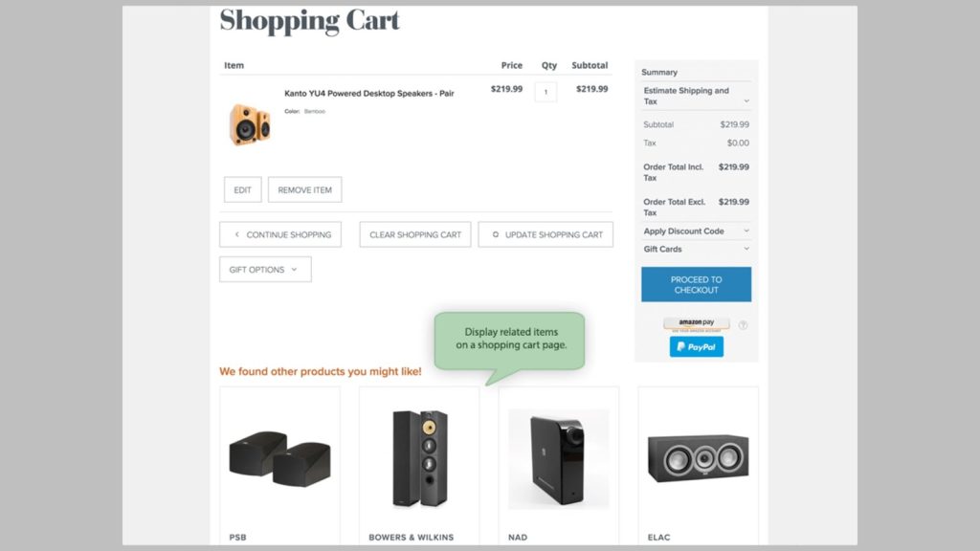Click the quantity input field
980x551 pixels.
click(x=546, y=91)
